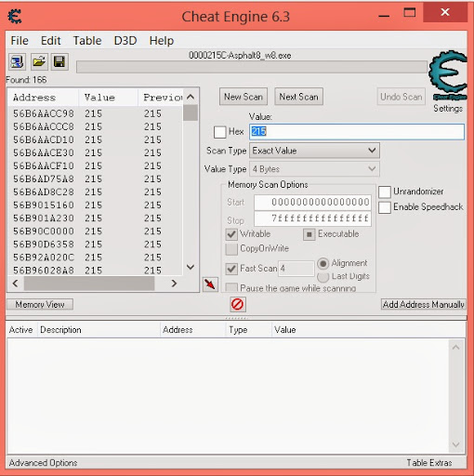Click the Start address field
474x476 pixels.
coord(312,203)
